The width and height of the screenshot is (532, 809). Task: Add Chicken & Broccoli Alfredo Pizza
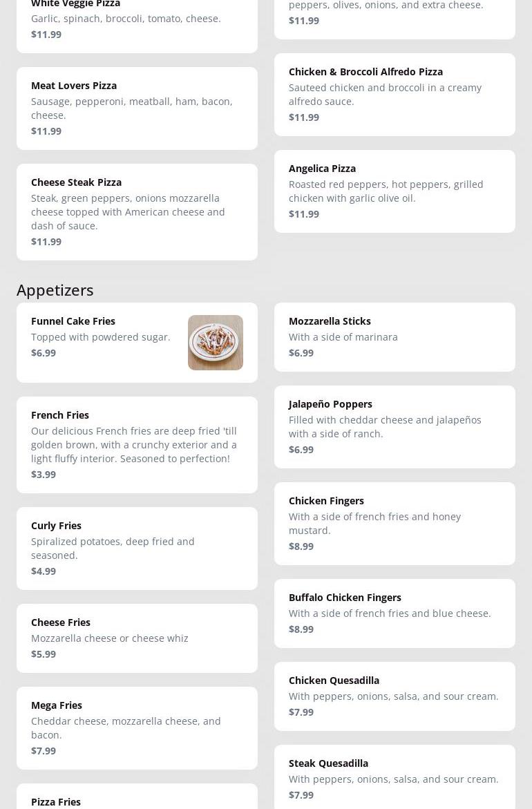(x=395, y=94)
